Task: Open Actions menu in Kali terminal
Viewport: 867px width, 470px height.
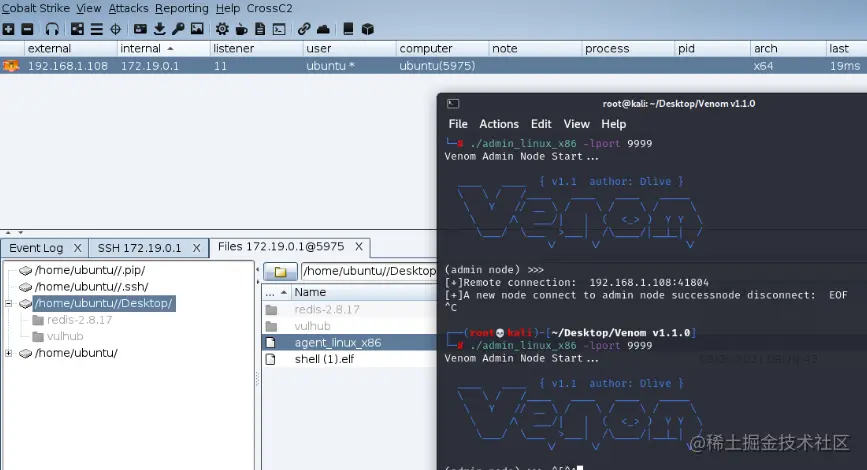Action: coord(499,124)
